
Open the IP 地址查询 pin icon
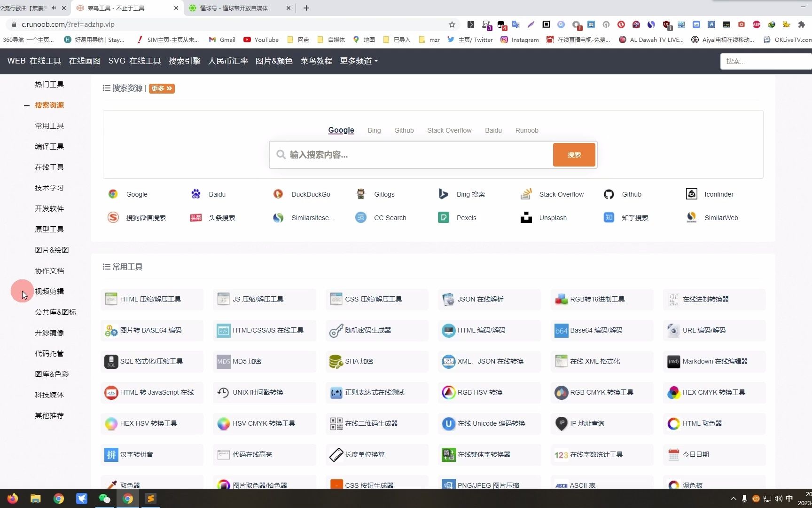click(561, 423)
